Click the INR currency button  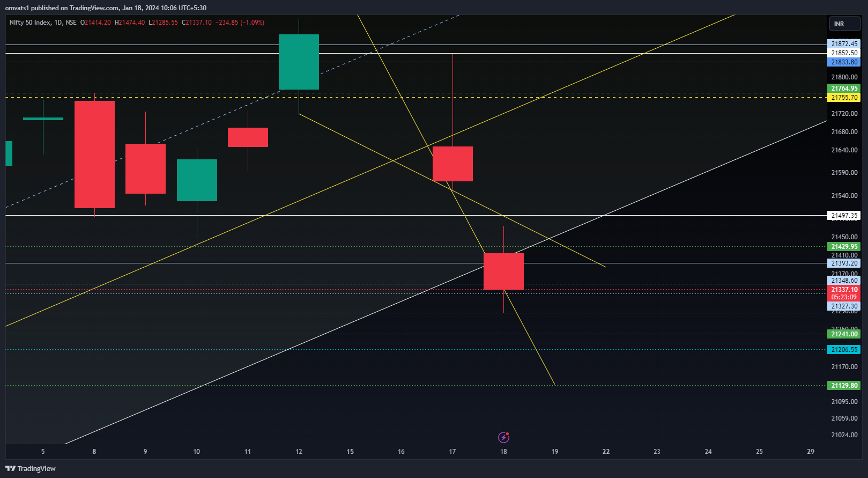(844, 24)
